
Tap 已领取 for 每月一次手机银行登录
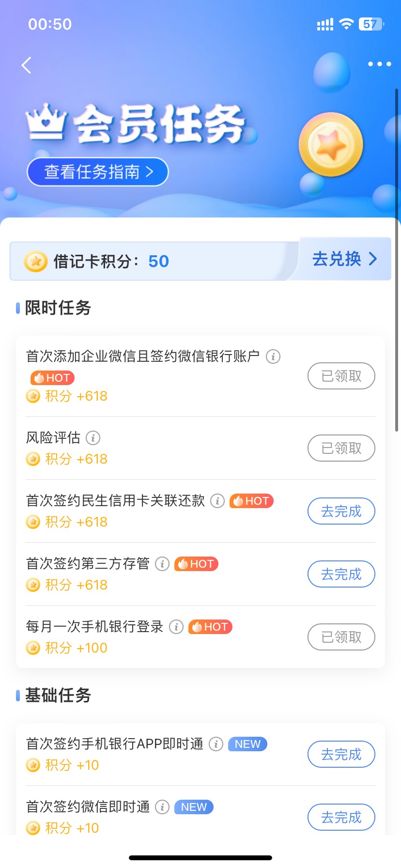(341, 637)
